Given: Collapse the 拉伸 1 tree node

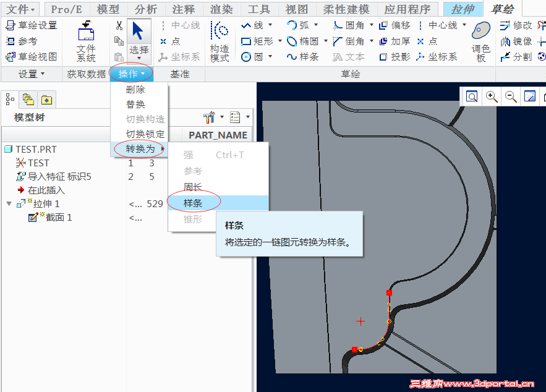Looking at the screenshot, I should point(9,203).
